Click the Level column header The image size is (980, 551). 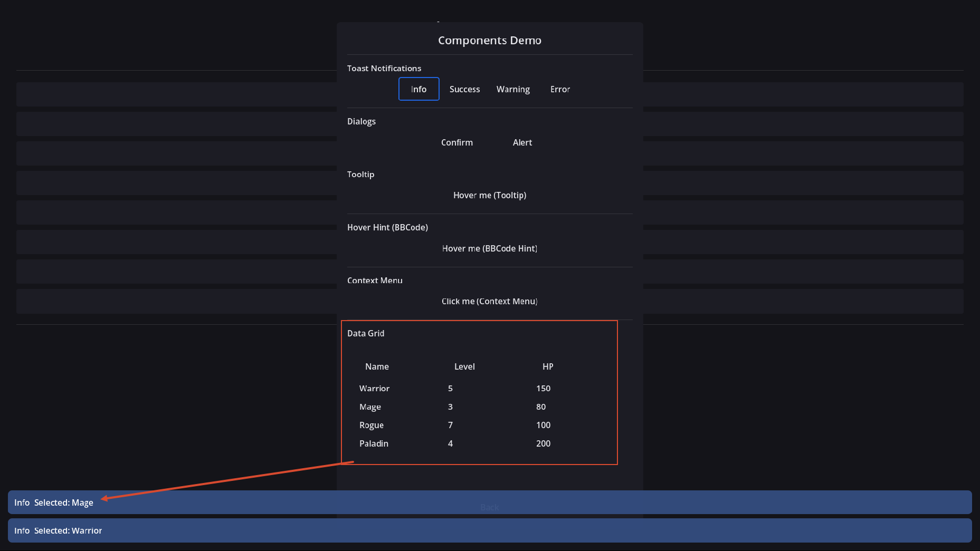pos(464,366)
